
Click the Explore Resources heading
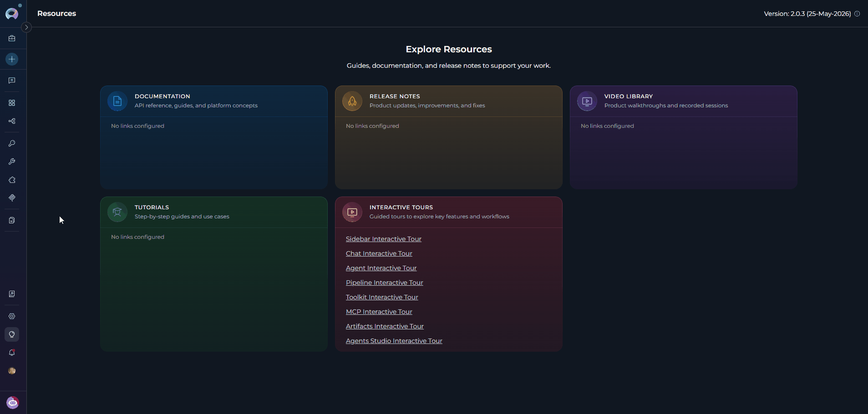pos(449,49)
